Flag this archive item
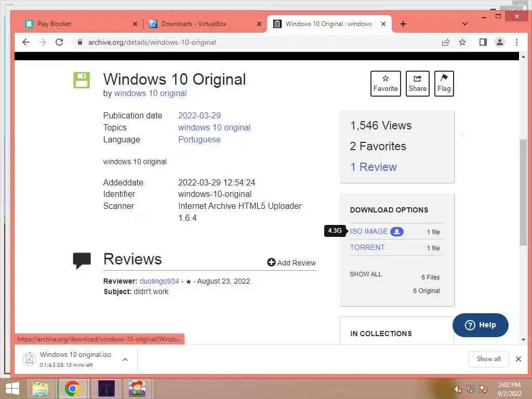This screenshot has width=532, height=399. 444,84
